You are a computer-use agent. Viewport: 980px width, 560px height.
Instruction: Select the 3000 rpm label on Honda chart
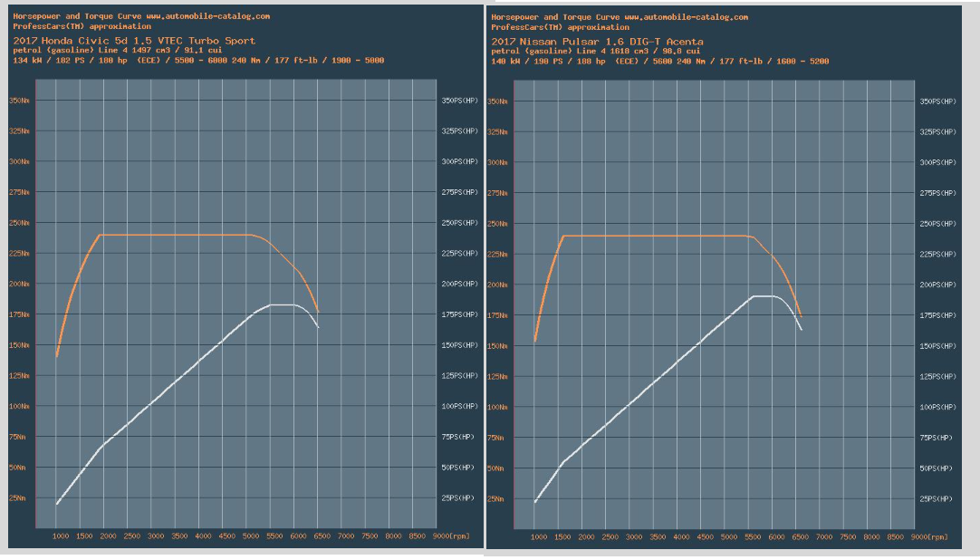[x=156, y=536]
